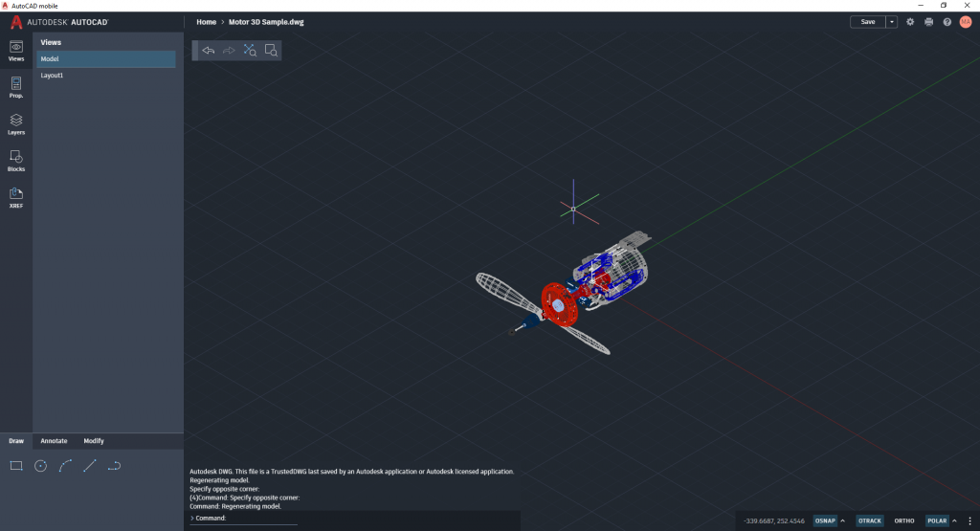Image resolution: width=980 pixels, height=531 pixels.
Task: Switch to the Annotate tab
Action: 54,441
